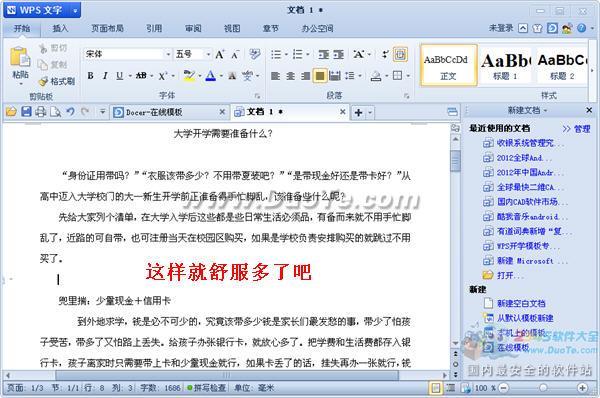Click the Undo arrow icon
Screen dimensions: 600x398
coord(70,112)
